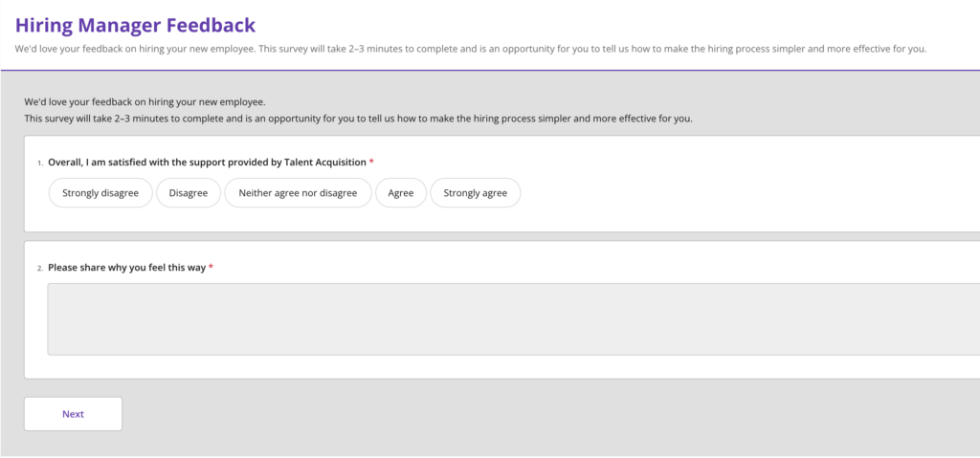Select the Agree rating option
Viewport: 980px width, 458px height.
pyautogui.click(x=401, y=193)
